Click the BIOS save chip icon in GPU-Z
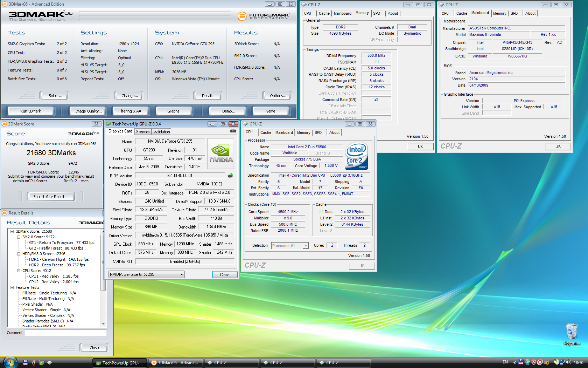The width and height of the screenshot is (588, 368). [x=230, y=176]
